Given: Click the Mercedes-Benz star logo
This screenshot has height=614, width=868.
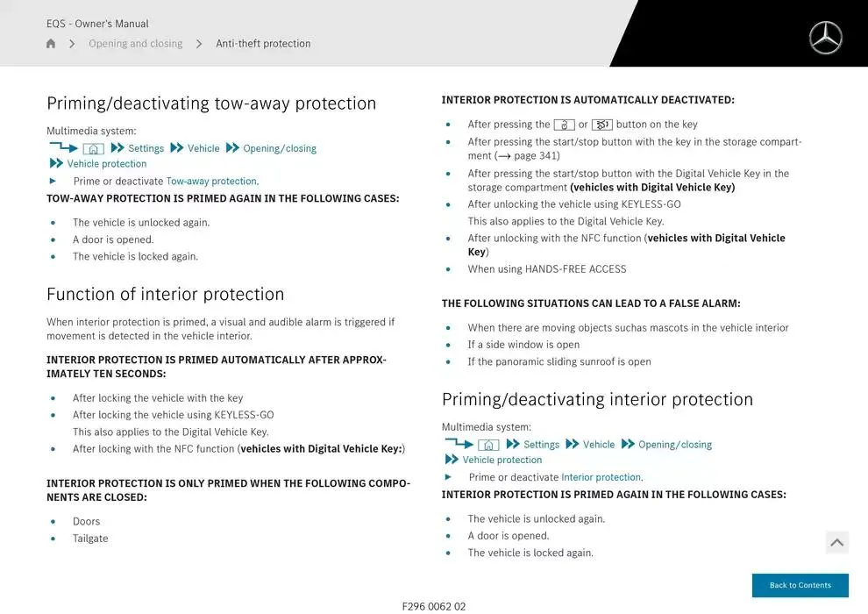Looking at the screenshot, I should (824, 38).
